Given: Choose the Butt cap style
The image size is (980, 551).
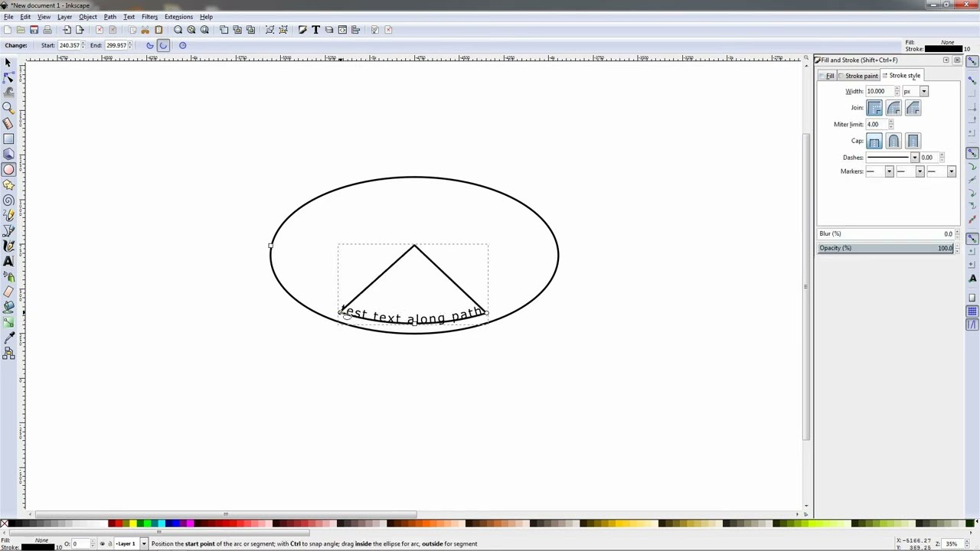Looking at the screenshot, I should (x=874, y=142).
